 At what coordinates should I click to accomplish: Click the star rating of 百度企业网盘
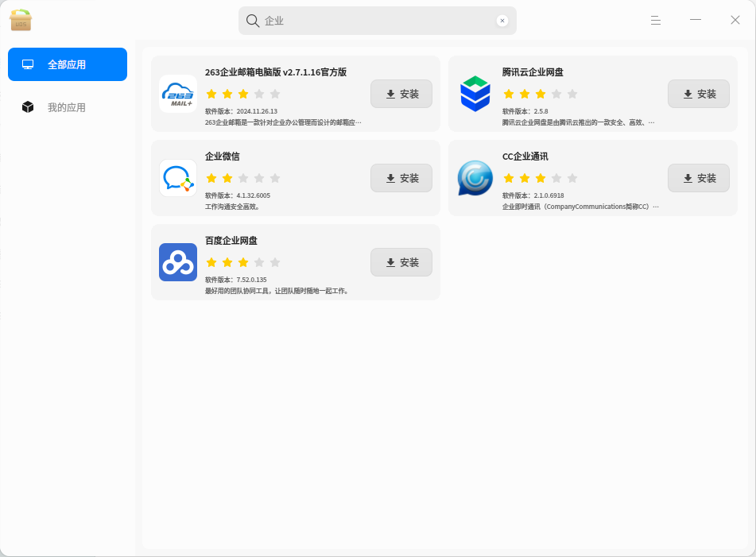point(243,262)
